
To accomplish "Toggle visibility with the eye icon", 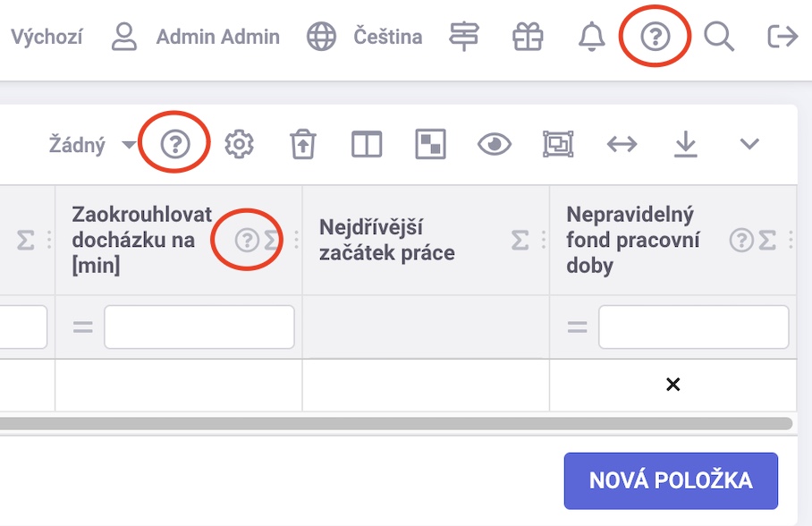I will (494, 144).
